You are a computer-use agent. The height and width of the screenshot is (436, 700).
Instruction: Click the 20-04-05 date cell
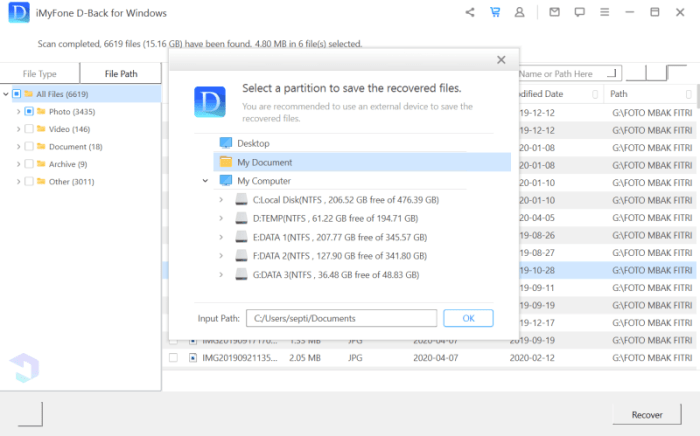[x=537, y=218]
